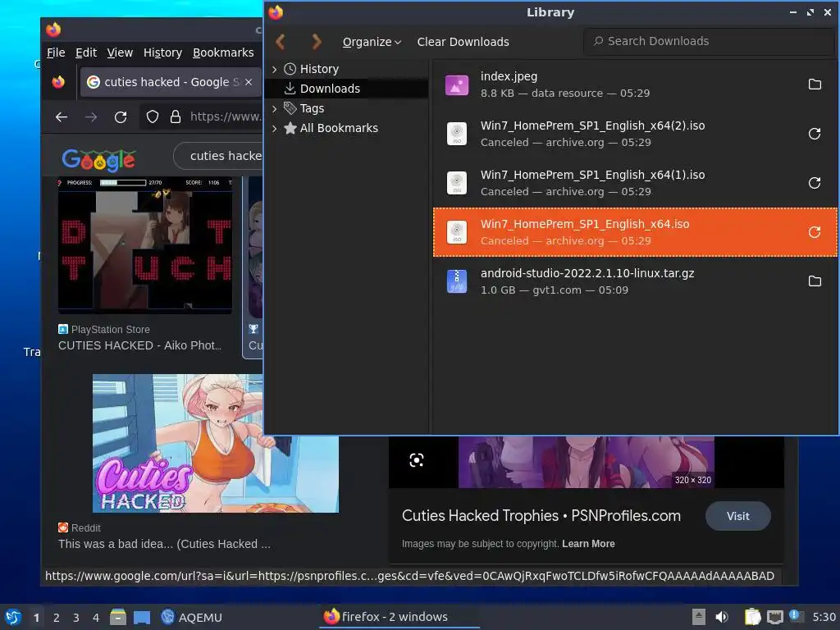Image resolution: width=840 pixels, height=630 pixels.
Task: Close the 'cuties hacked' browser tab
Action: [x=249, y=83]
